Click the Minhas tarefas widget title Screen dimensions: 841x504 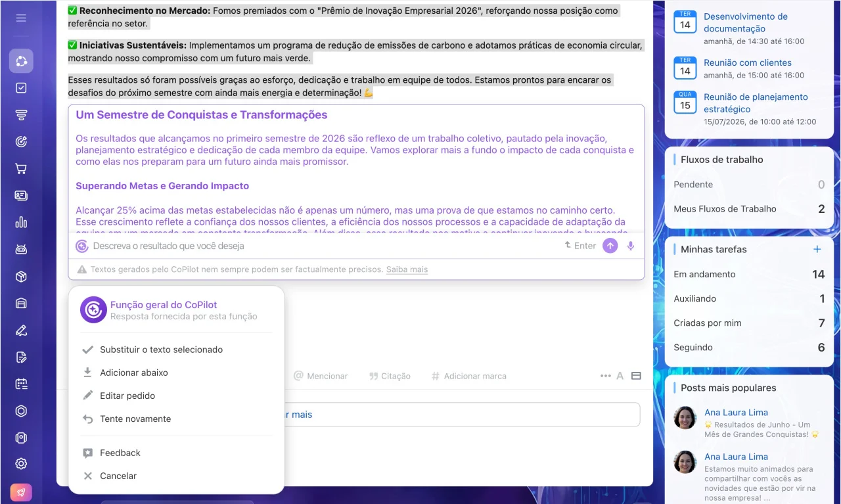pos(714,249)
